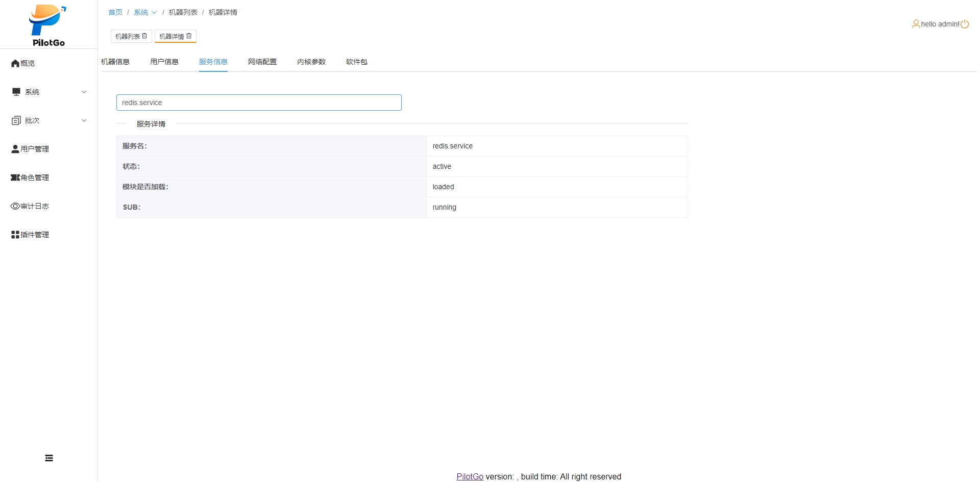Click the PilotGo logo
Viewport: 980px width, 482px height.
pos(48,26)
